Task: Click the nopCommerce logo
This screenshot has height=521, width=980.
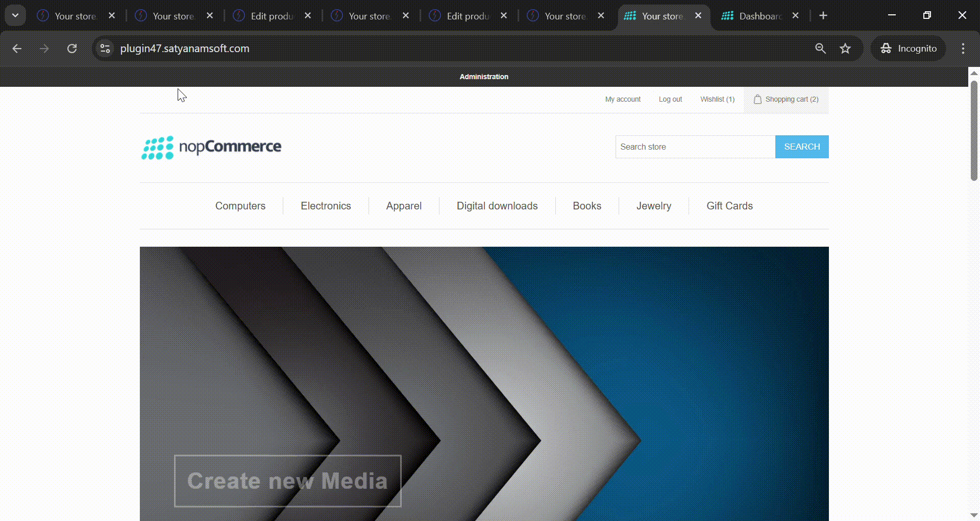Action: [211, 147]
